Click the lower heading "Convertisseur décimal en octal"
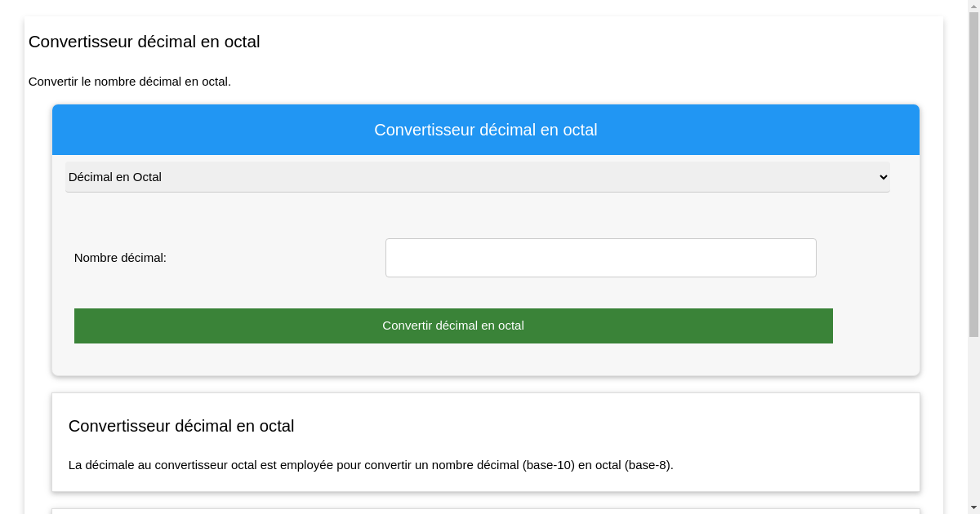The image size is (980, 514). tap(180, 426)
